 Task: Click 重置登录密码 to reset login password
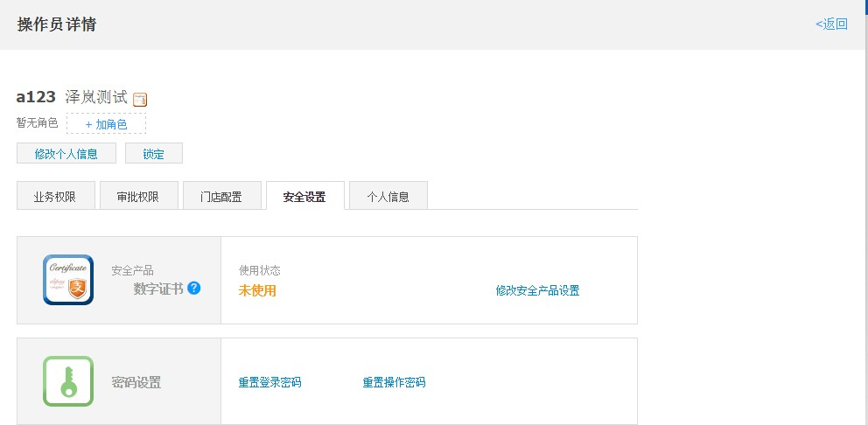click(269, 382)
